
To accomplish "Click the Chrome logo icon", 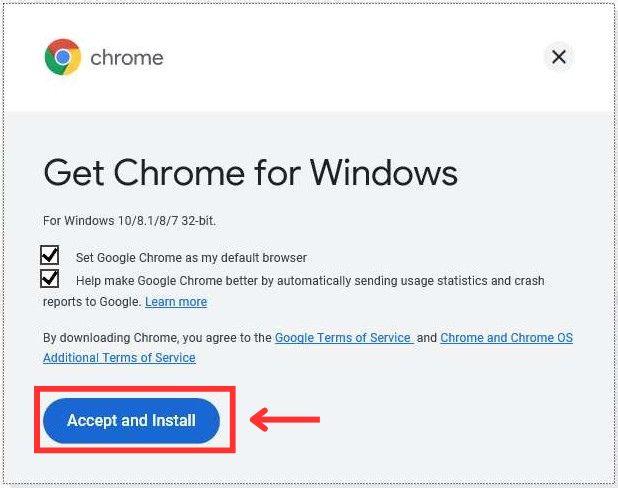I will click(62, 57).
